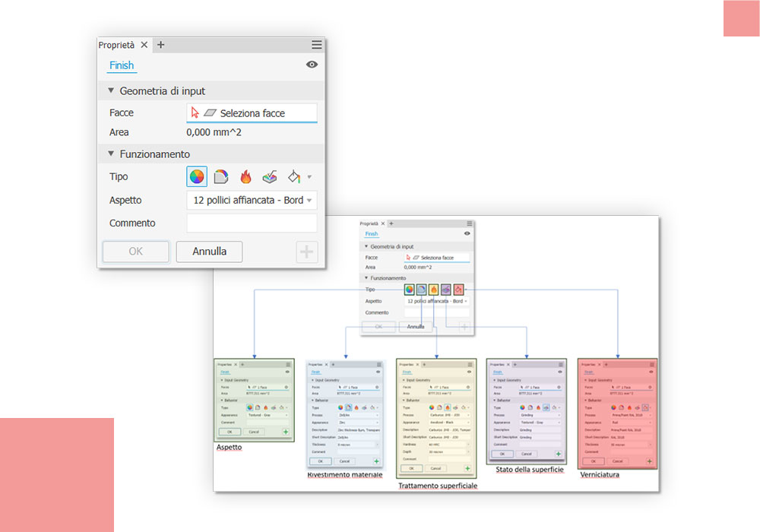760x532 pixels.
Task: Toggle the eye preview visibility icon
Action: 312,65
